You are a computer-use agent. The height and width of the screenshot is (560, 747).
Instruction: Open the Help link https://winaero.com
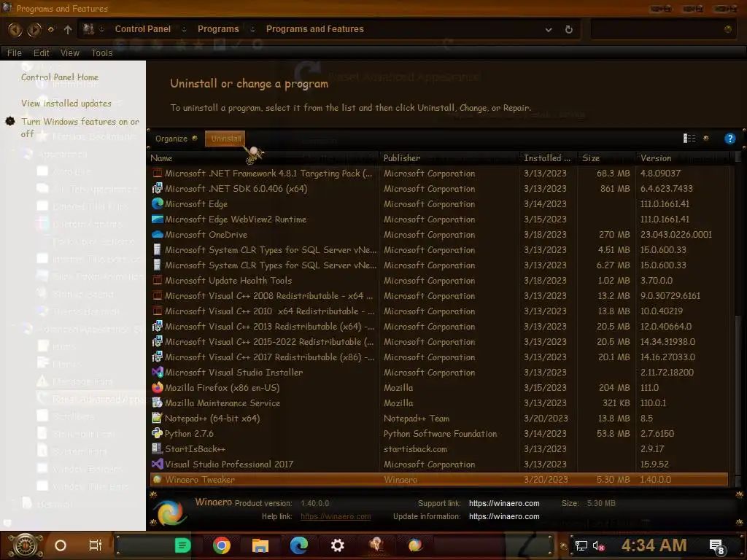point(336,516)
